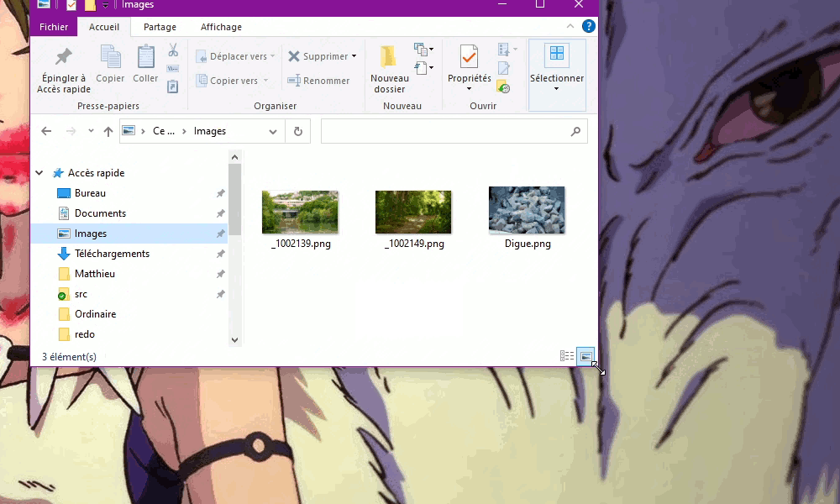Image resolution: width=840 pixels, height=504 pixels.
Task: Click the 'Digue.png' file name
Action: pyautogui.click(x=528, y=244)
